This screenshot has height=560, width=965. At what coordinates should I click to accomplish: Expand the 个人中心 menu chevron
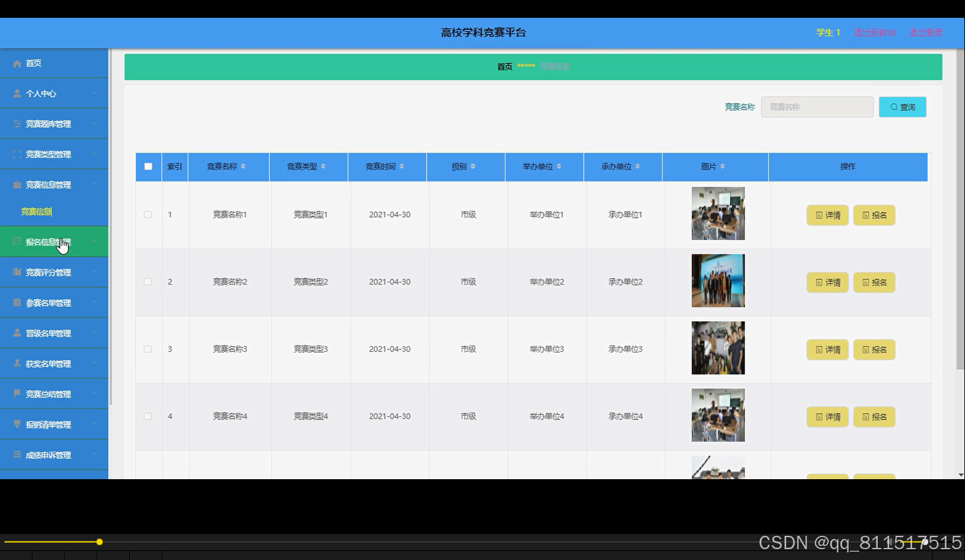click(94, 94)
